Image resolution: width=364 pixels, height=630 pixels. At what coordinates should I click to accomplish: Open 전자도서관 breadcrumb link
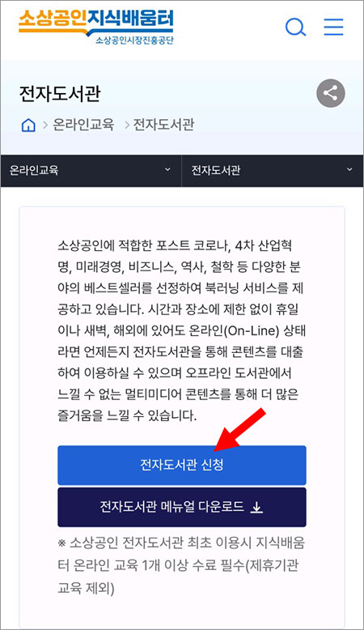(163, 125)
